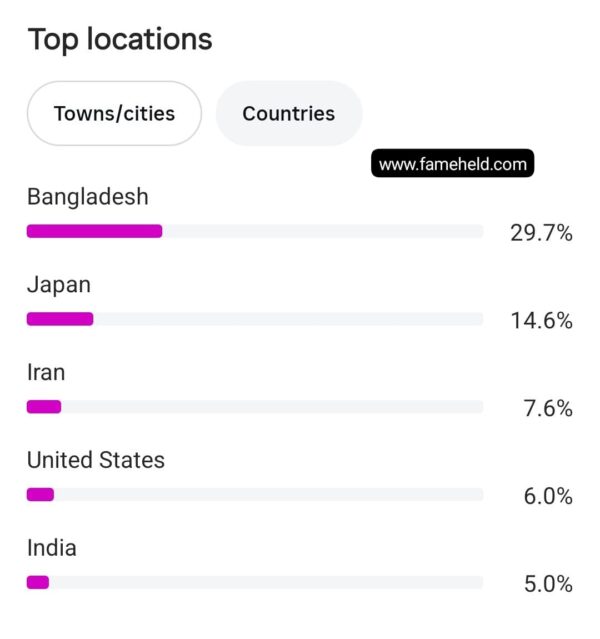This screenshot has height=639, width=600.
Task: Click the Japan progress bar
Action: coord(255,319)
